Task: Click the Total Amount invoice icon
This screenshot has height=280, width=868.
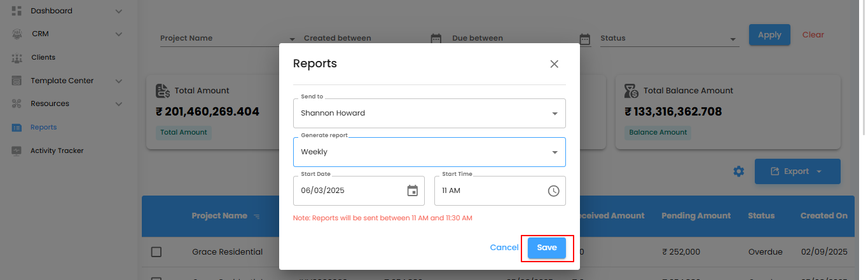Action: (163, 91)
